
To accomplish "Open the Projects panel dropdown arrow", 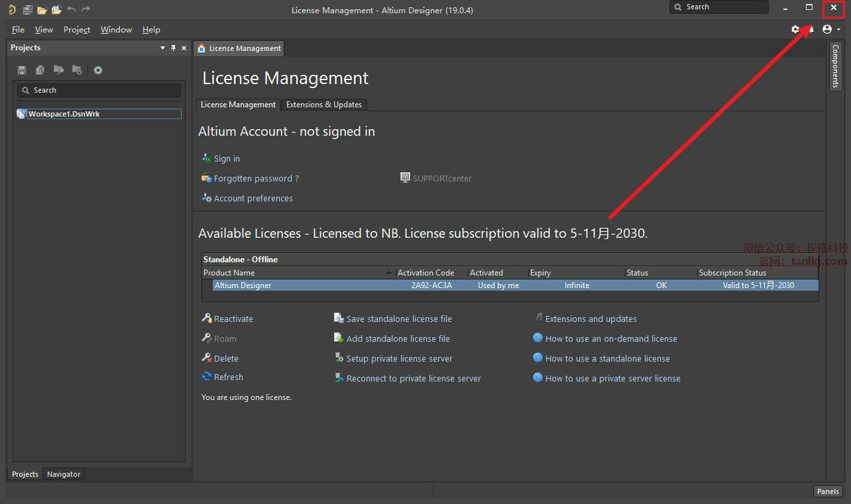I will click(163, 48).
